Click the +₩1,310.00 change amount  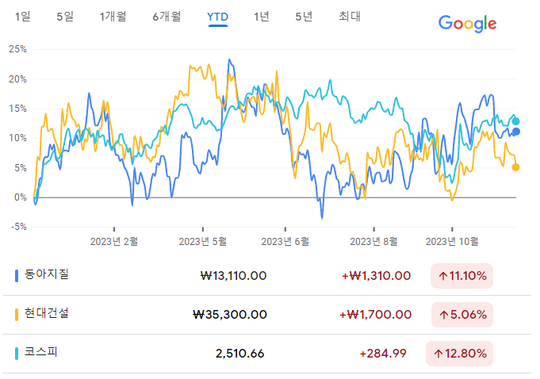tap(376, 276)
